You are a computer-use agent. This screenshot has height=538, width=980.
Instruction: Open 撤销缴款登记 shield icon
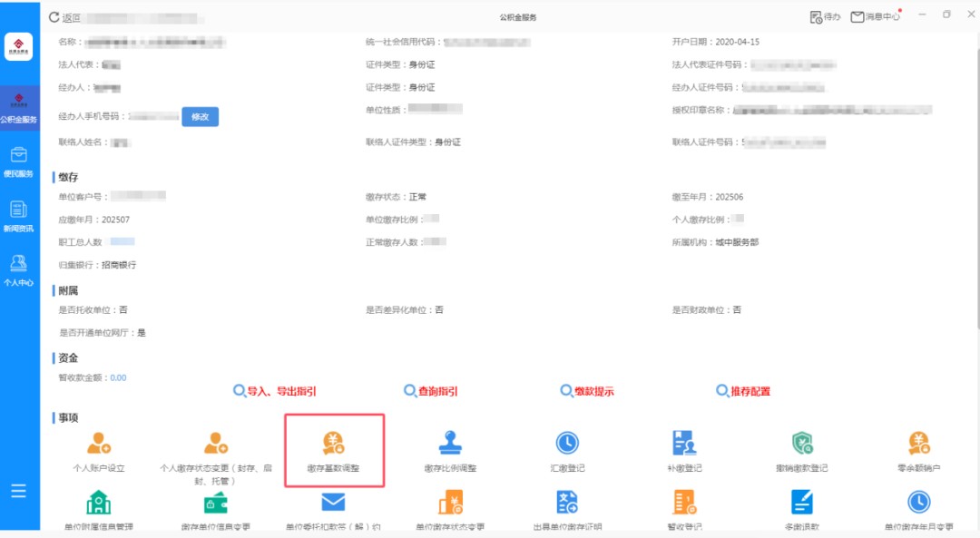[x=802, y=443]
